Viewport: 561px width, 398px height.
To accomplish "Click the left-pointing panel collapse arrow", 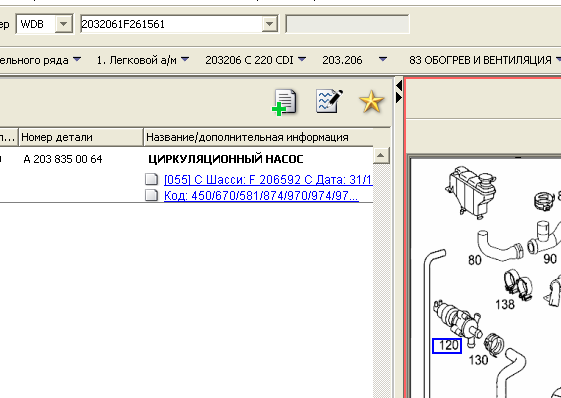I will coord(399,85).
